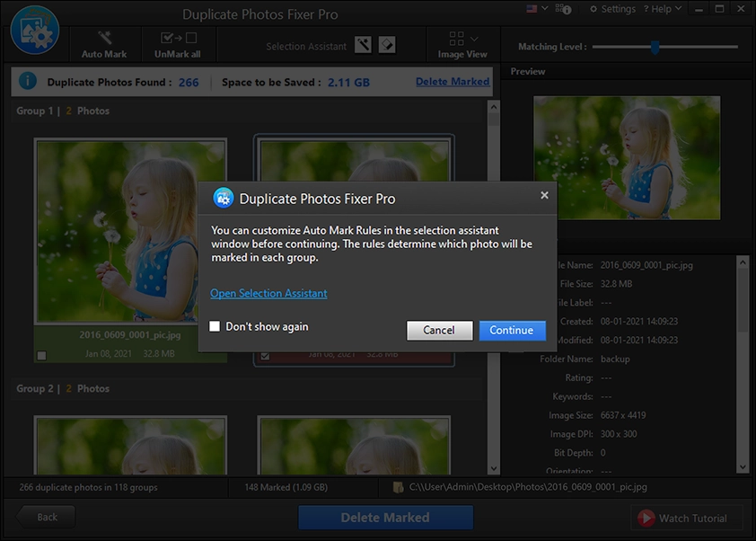Screen dimensions: 756x541
Task: Click the Selection Assistant eraser icon
Action: 387,45
